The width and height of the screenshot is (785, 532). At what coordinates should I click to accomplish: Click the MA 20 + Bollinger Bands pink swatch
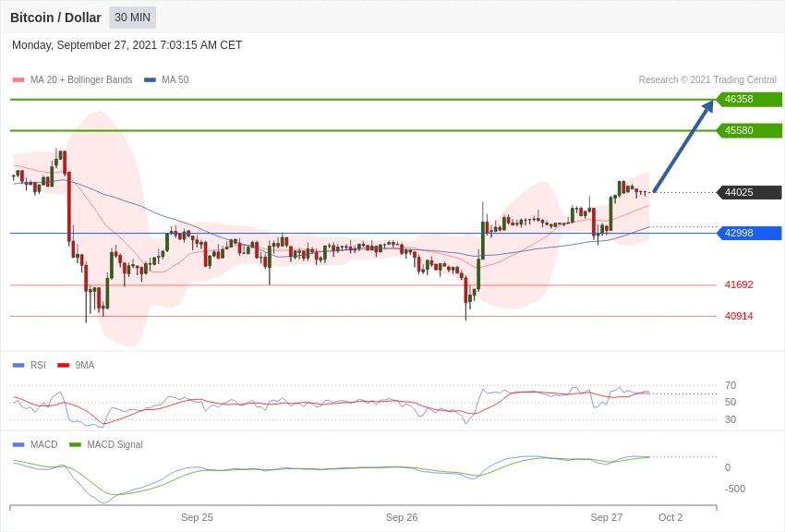[18, 80]
